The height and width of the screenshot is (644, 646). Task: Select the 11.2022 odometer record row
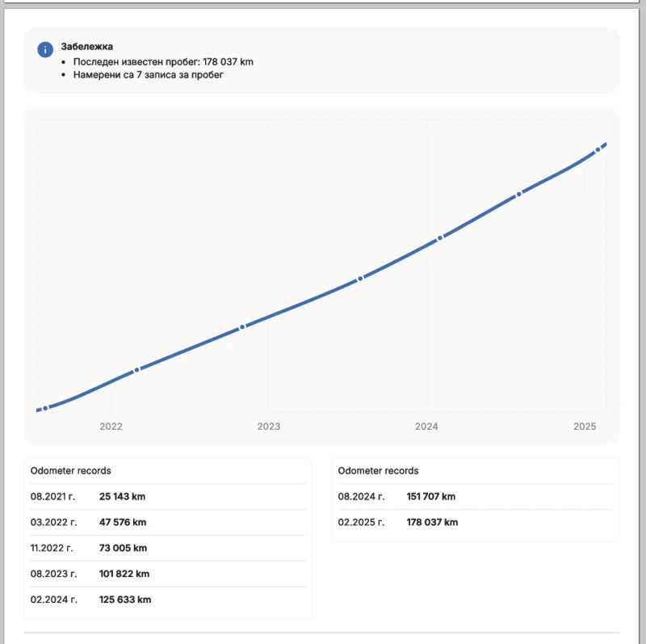(168, 549)
